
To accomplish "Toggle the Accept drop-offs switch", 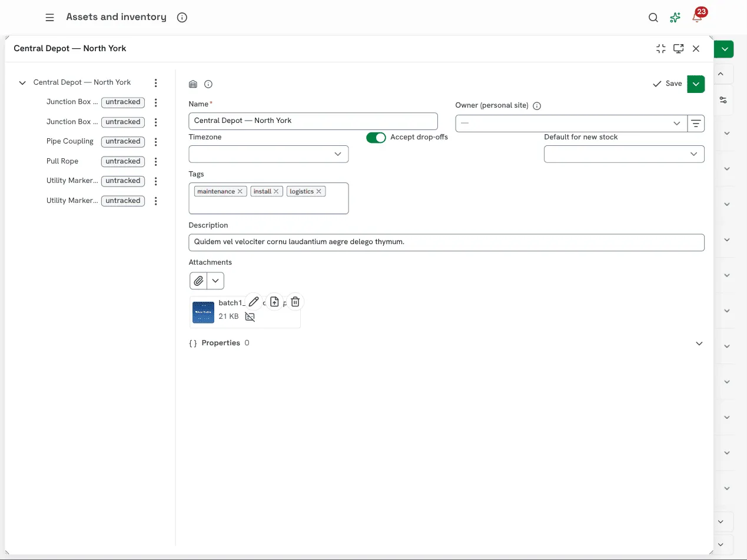I will click(x=376, y=137).
